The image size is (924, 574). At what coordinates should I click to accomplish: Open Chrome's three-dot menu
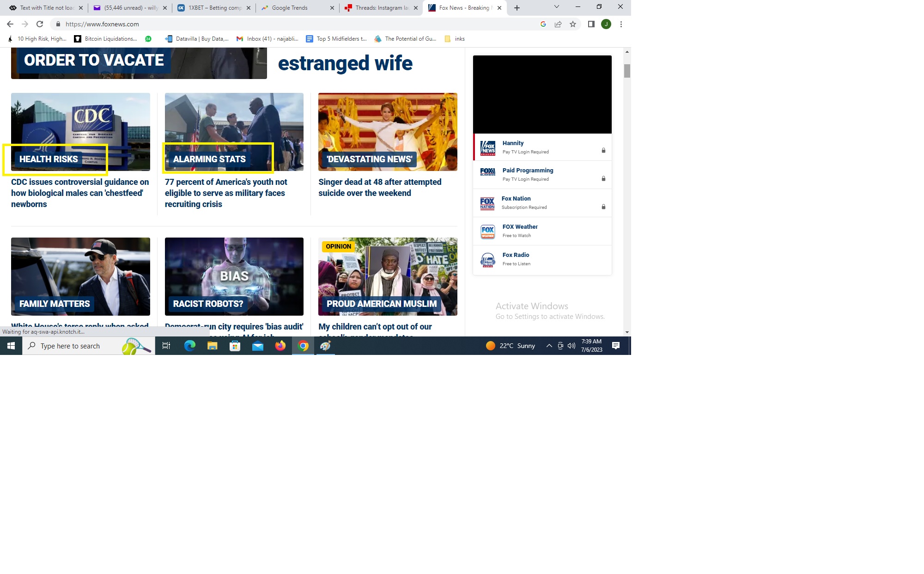[621, 24]
